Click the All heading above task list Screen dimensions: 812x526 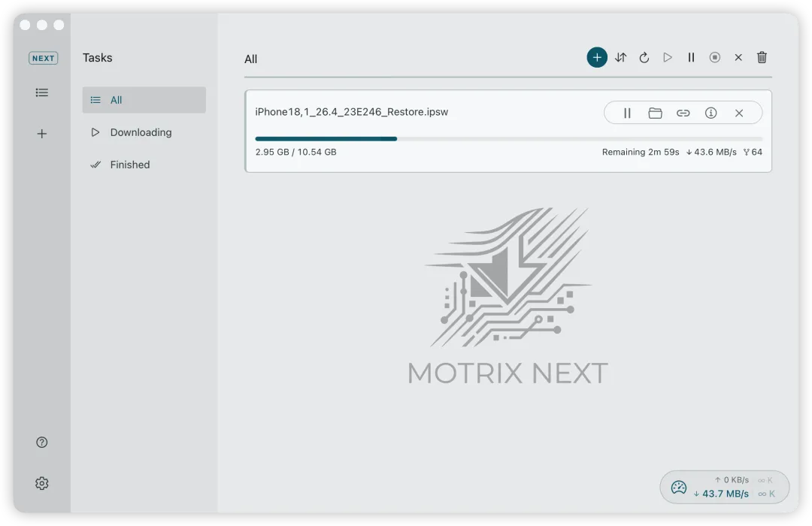pyautogui.click(x=250, y=59)
